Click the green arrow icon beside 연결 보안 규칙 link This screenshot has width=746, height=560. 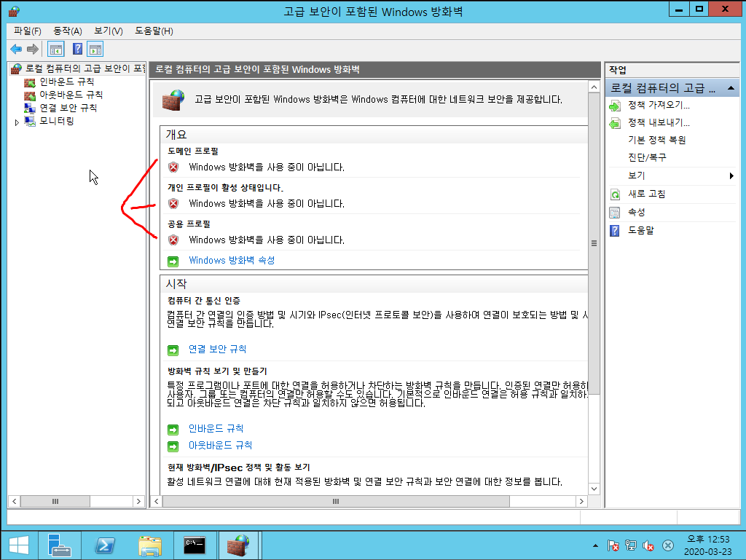pyautogui.click(x=173, y=350)
